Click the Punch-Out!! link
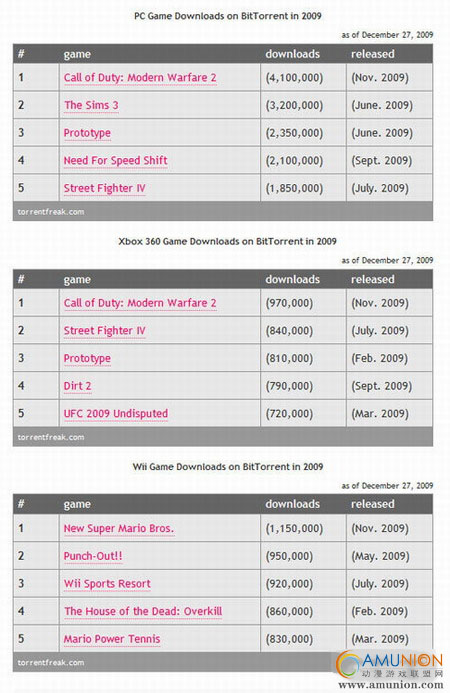This screenshot has height=693, width=450. pyautogui.click(x=93, y=556)
